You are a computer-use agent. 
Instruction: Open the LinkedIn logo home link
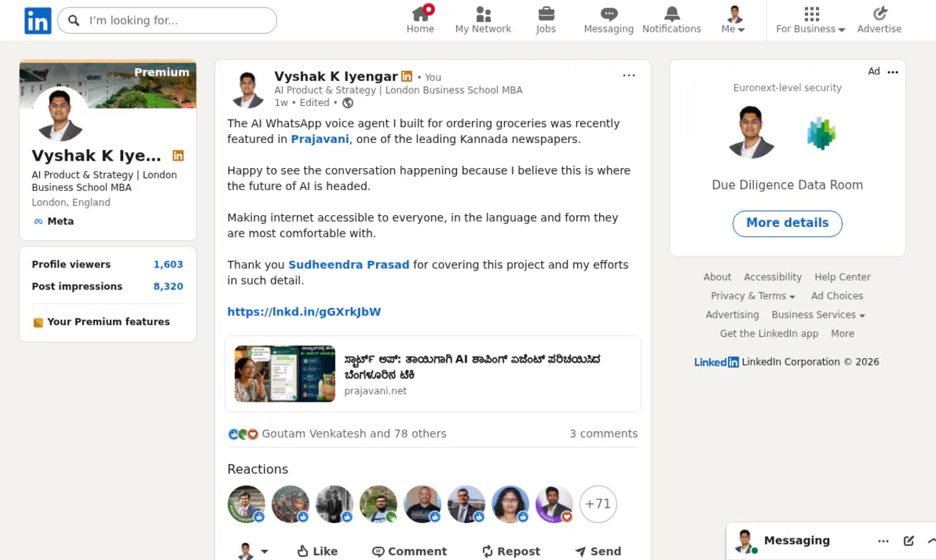[x=38, y=21]
